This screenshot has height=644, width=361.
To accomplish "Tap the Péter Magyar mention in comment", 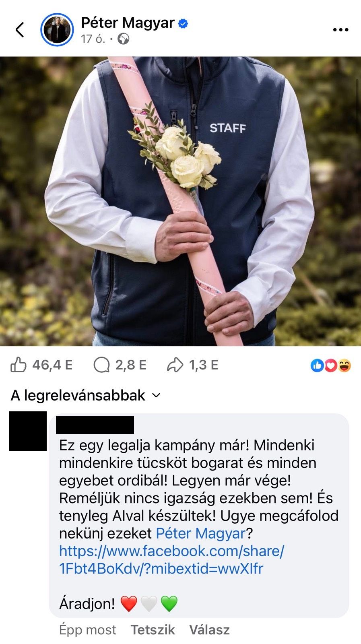I will click(200, 533).
